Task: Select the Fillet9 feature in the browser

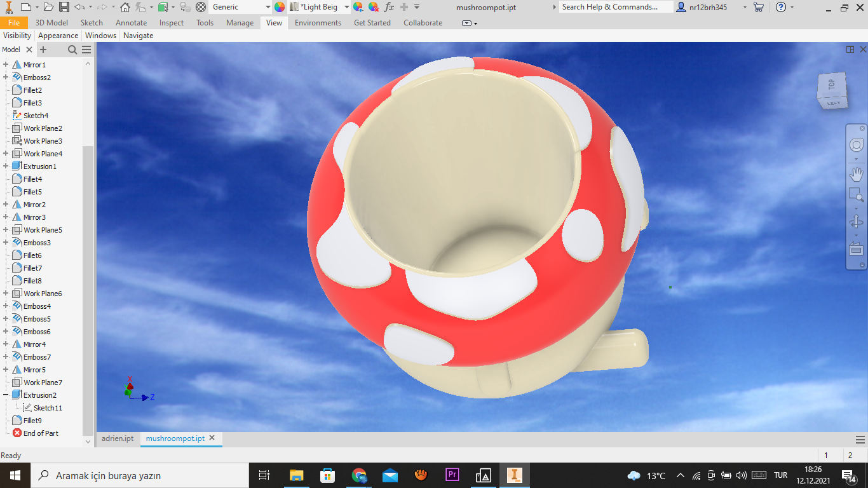Action: tap(32, 421)
